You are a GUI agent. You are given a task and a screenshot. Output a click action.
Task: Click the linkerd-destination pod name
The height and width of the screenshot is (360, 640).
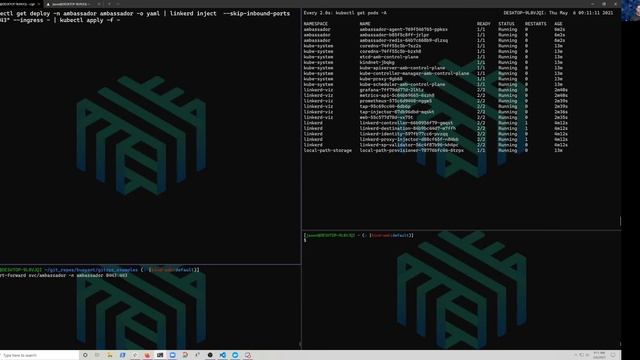tap(407, 128)
